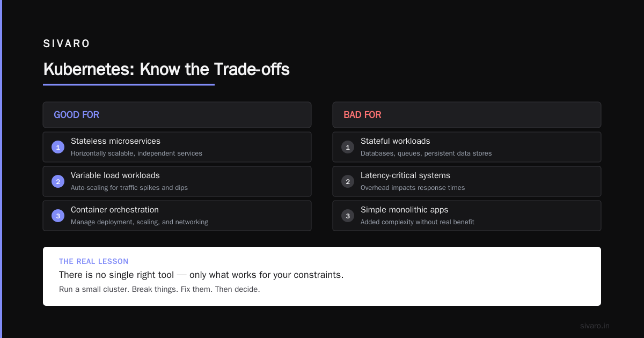Click Simple monolithic apps title
Screen dimensions: 644x338
(404, 210)
